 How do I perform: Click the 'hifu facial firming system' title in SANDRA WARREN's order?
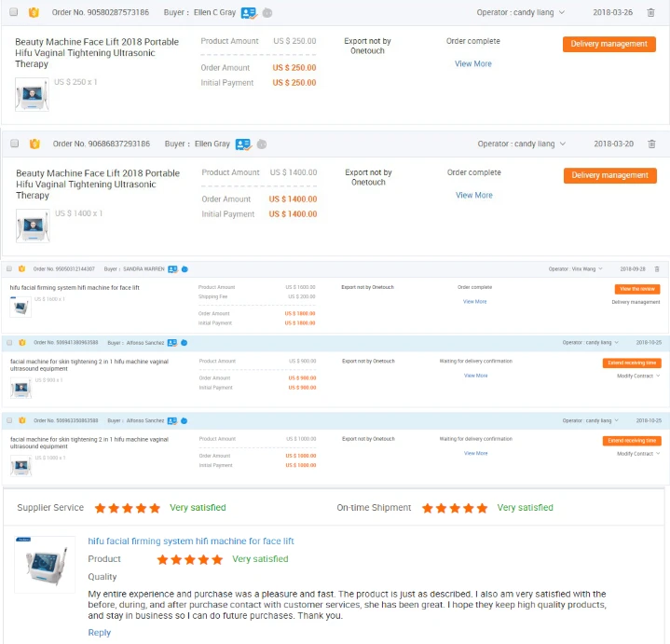point(75,288)
